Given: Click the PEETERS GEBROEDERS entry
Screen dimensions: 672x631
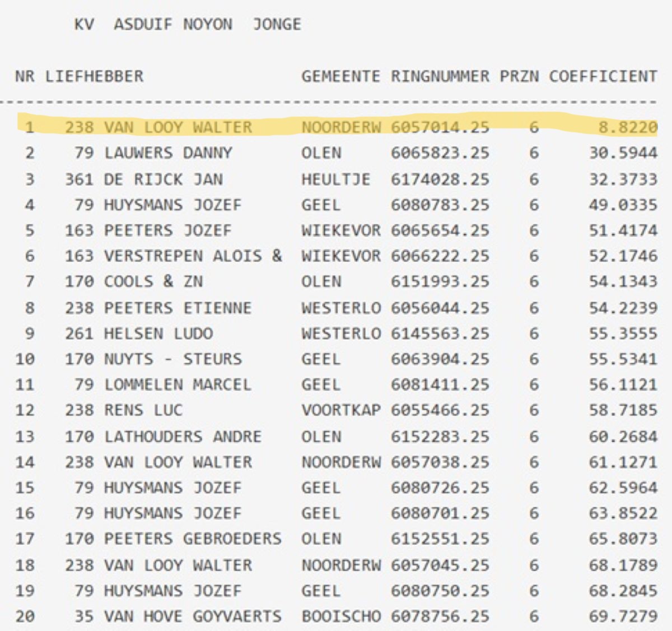Looking at the screenshot, I should pyautogui.click(x=193, y=539).
